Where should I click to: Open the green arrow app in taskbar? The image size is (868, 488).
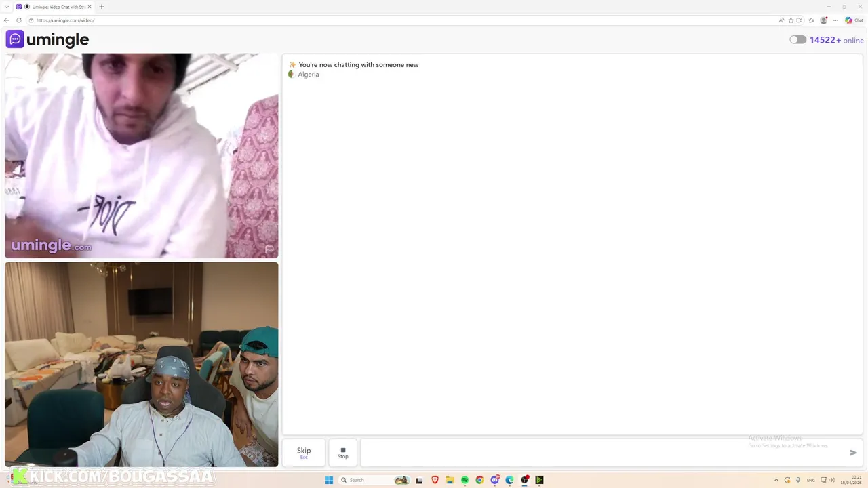tap(539, 480)
